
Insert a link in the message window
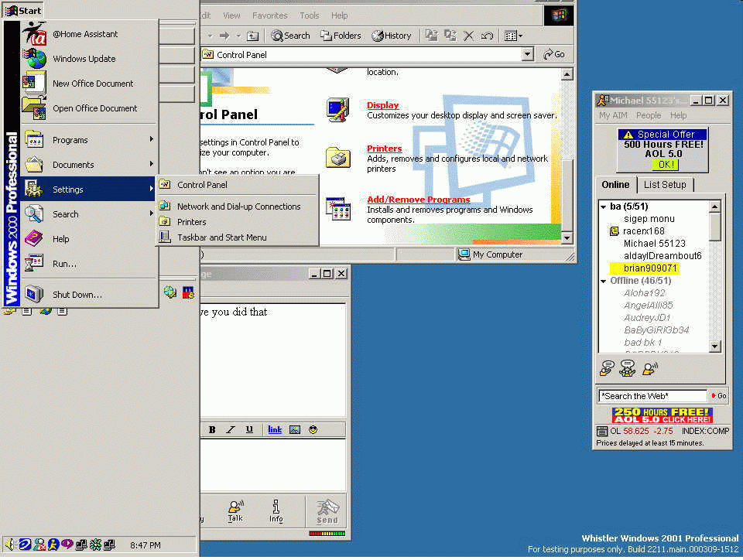tap(274, 429)
